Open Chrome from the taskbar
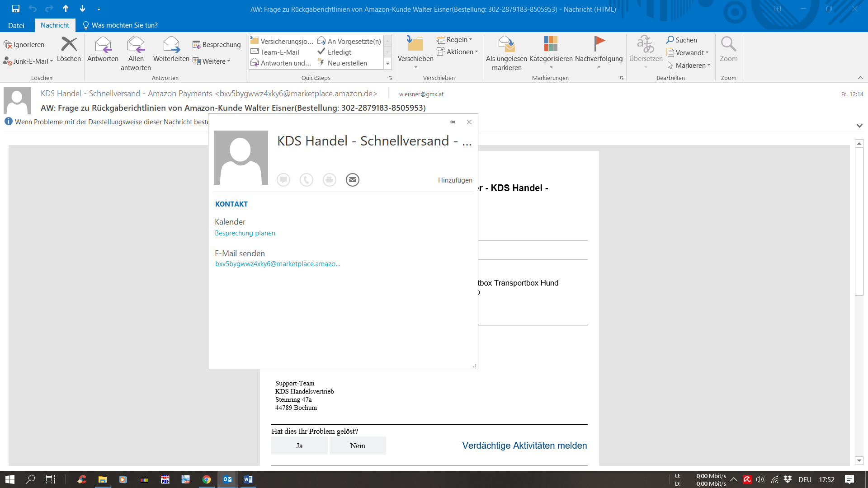Viewport: 868px width, 488px height. pos(207,479)
